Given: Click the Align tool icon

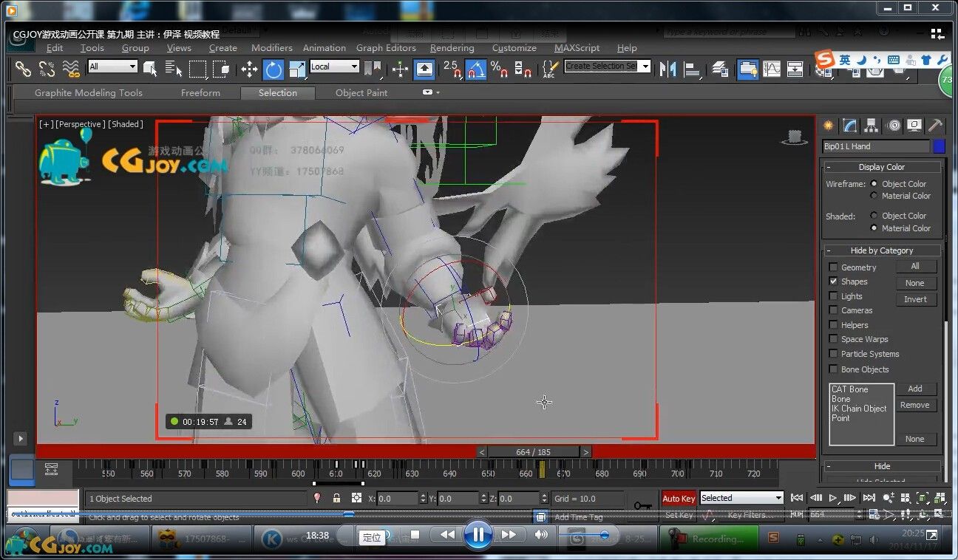Looking at the screenshot, I should [693, 69].
